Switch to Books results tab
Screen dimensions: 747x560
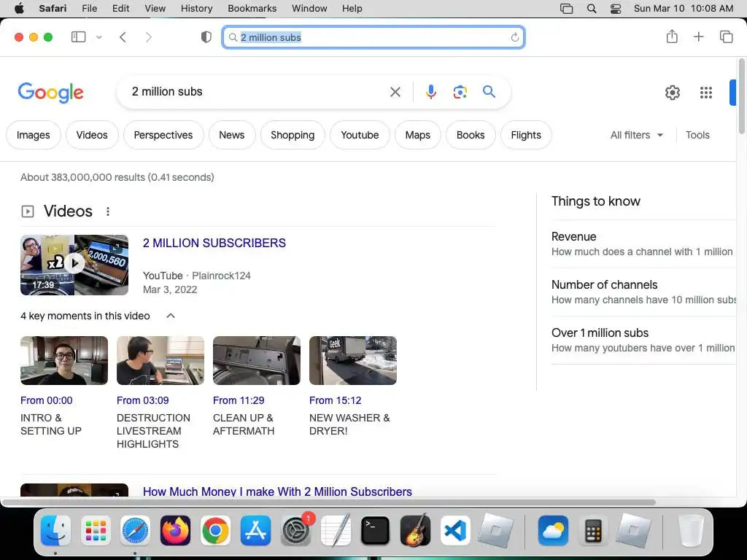[x=471, y=135]
